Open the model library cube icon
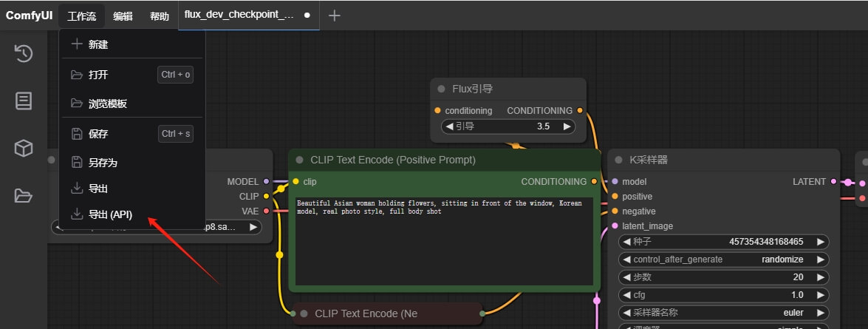Screen dimensions: 868x329 click(x=24, y=148)
